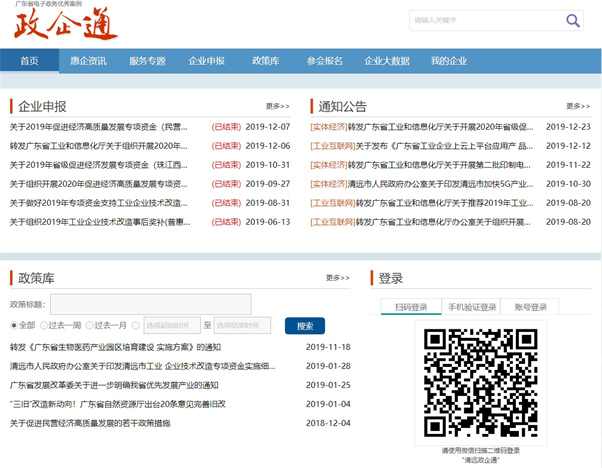Click the 已结束 status on 2019-12-07 row
The height and width of the screenshot is (468, 602).
(x=226, y=127)
